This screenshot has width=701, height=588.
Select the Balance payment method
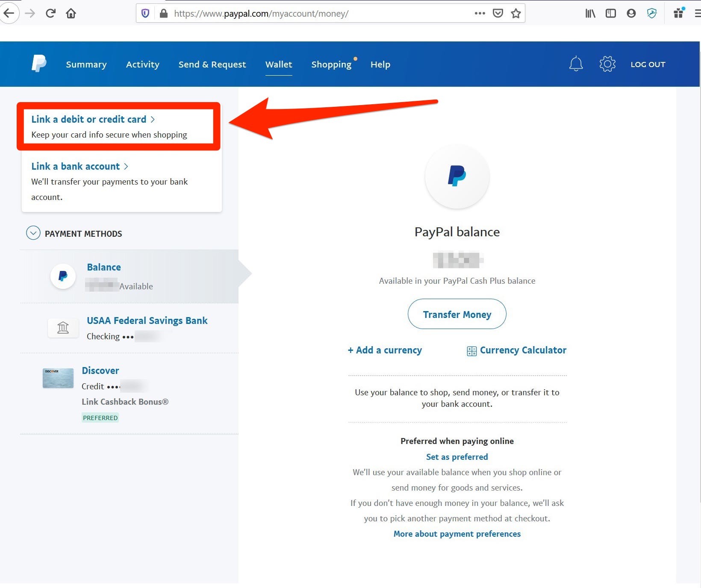pos(129,276)
